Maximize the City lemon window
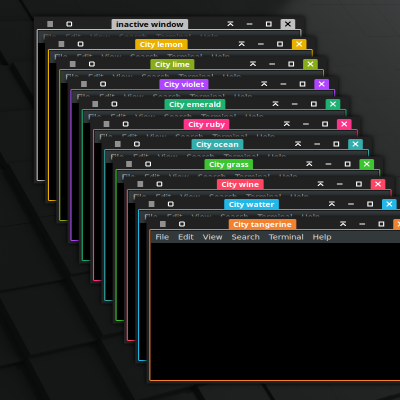Screen dimensions: 400x400 (x=280, y=44)
